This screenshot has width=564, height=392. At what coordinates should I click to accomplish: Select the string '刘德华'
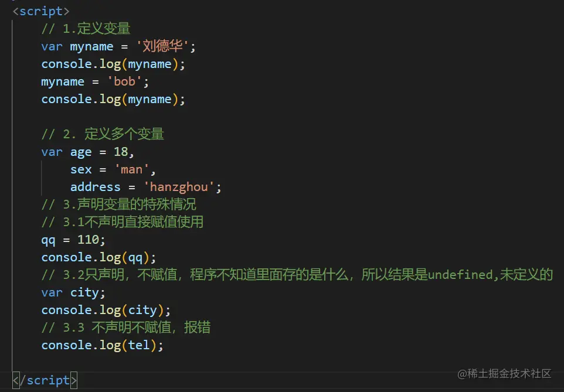point(162,46)
